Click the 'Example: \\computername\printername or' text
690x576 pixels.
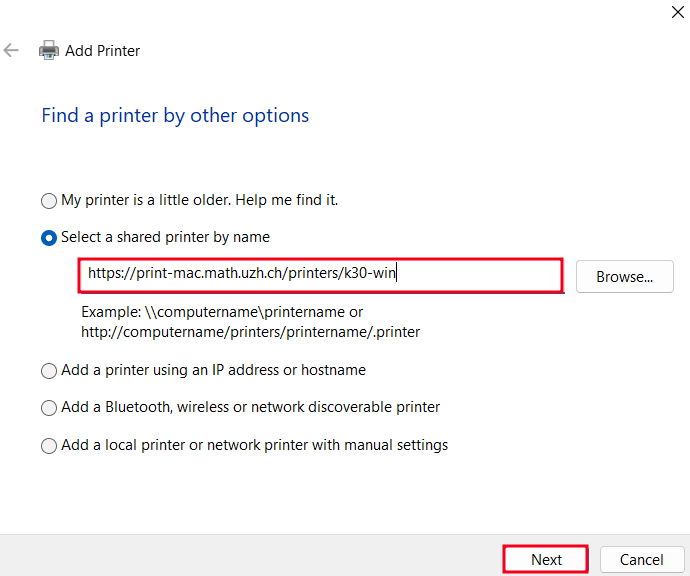click(222, 312)
